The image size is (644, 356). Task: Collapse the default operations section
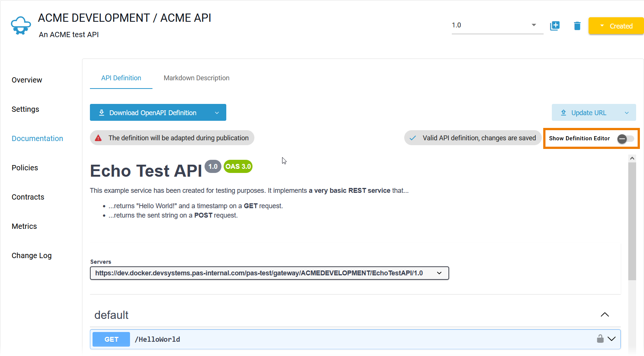coord(605,315)
